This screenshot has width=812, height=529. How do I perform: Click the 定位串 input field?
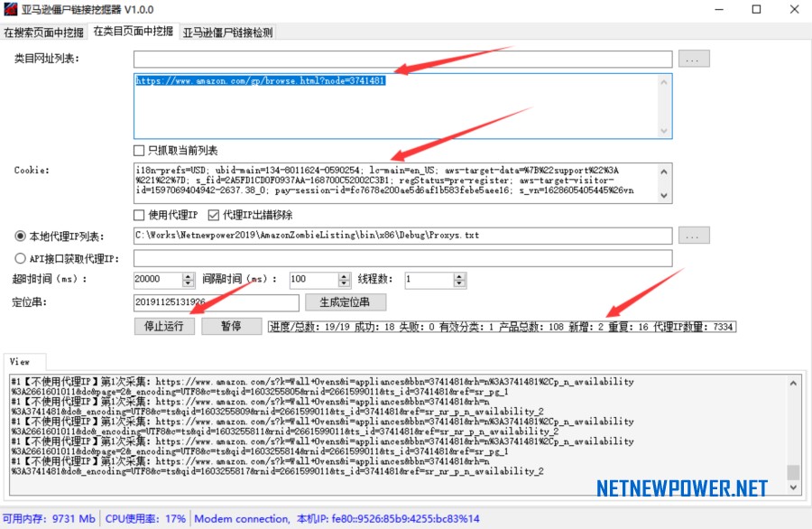pyautogui.click(x=216, y=302)
